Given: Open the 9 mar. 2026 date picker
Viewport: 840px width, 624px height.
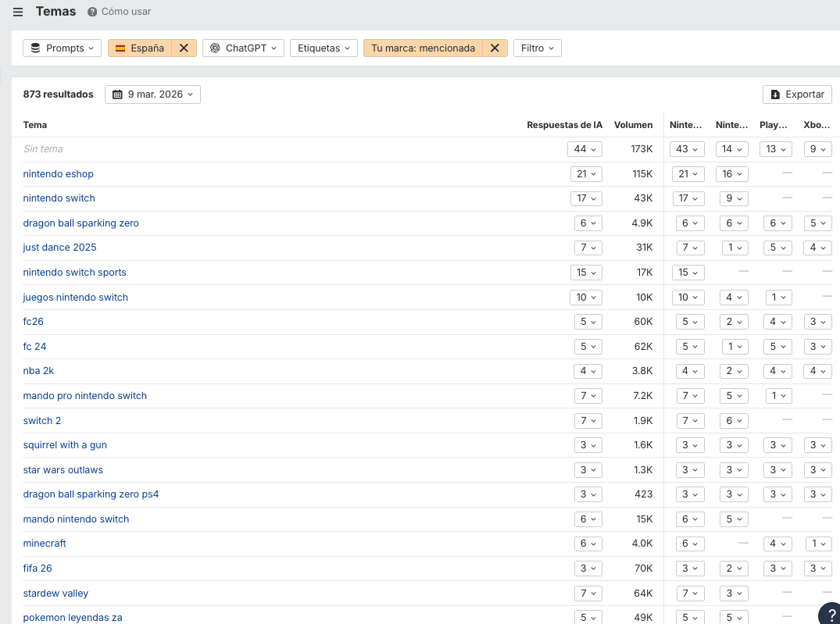Looking at the screenshot, I should coord(152,94).
